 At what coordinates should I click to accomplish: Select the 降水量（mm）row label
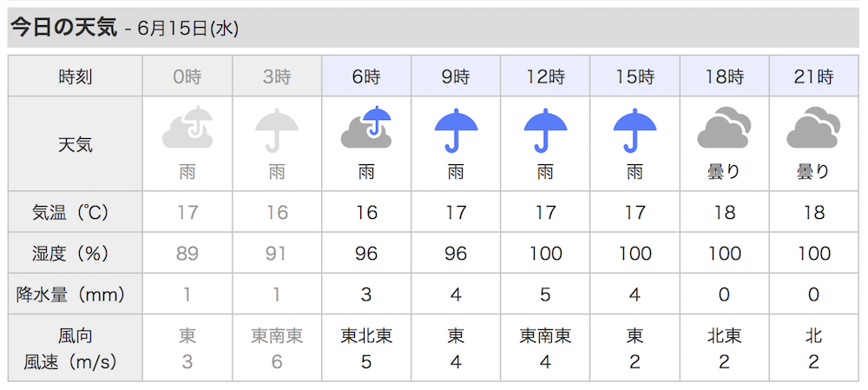[x=76, y=294]
